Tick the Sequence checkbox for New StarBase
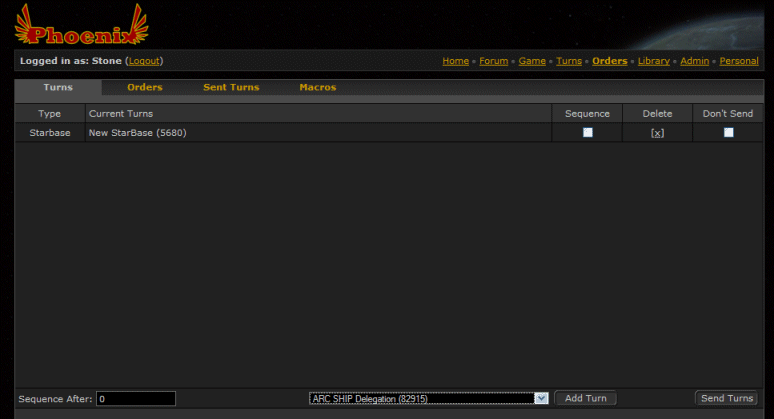This screenshot has width=774, height=419. click(587, 132)
